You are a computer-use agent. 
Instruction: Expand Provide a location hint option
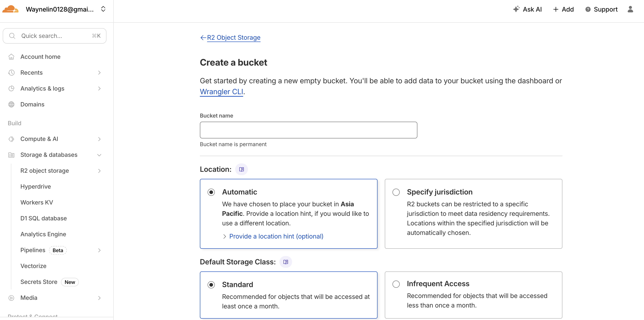pos(276,236)
